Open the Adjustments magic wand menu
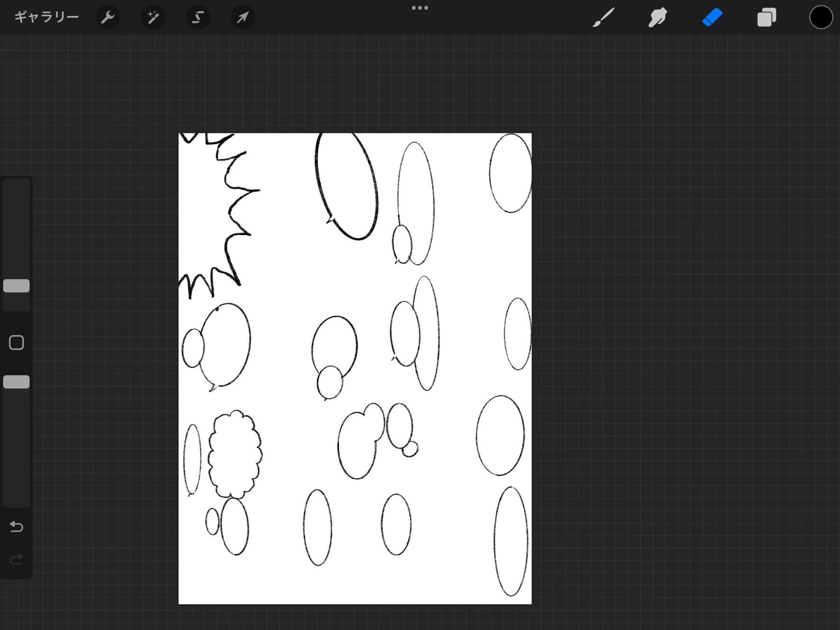 coord(153,18)
